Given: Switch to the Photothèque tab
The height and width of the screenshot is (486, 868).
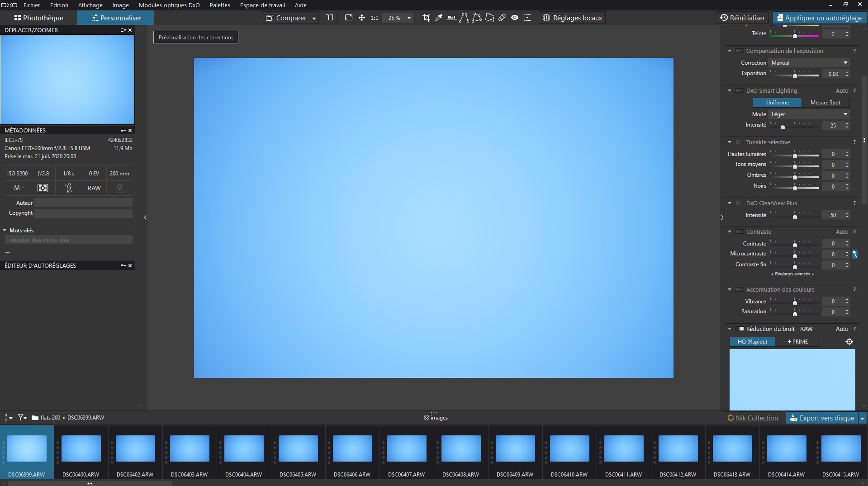Looking at the screenshot, I should pos(38,18).
